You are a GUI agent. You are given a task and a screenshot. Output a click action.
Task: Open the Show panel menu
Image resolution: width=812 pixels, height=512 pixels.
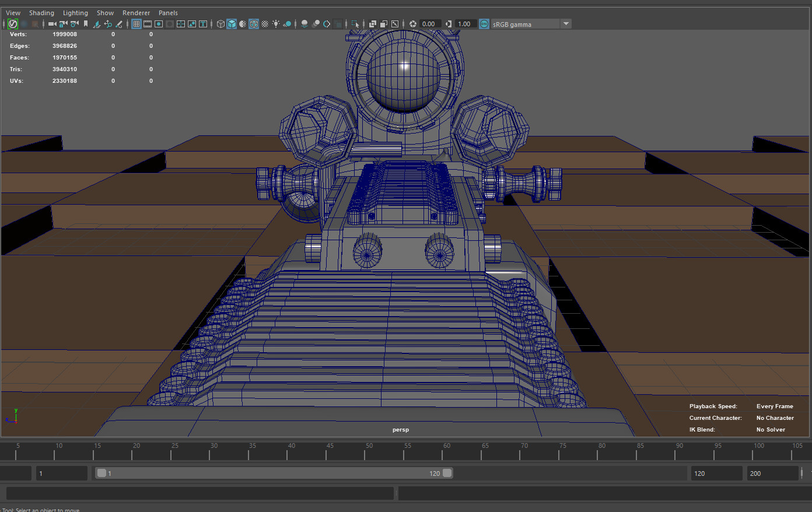105,13
